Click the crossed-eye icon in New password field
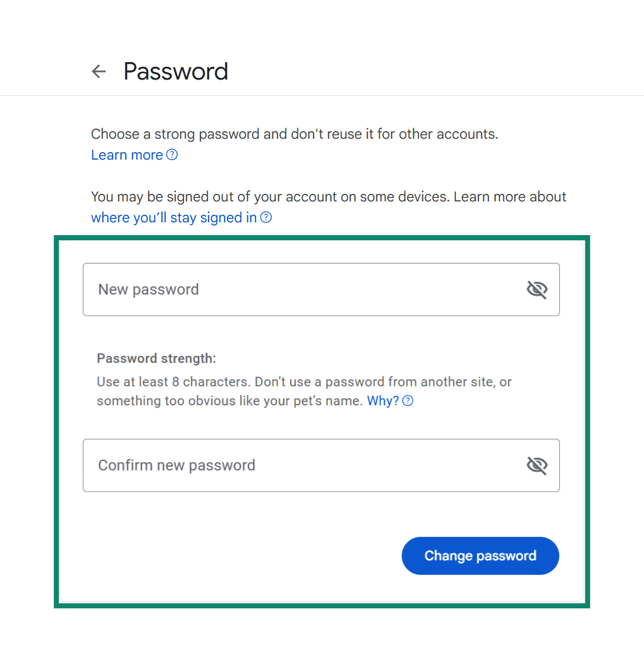644x667 pixels. click(x=537, y=289)
